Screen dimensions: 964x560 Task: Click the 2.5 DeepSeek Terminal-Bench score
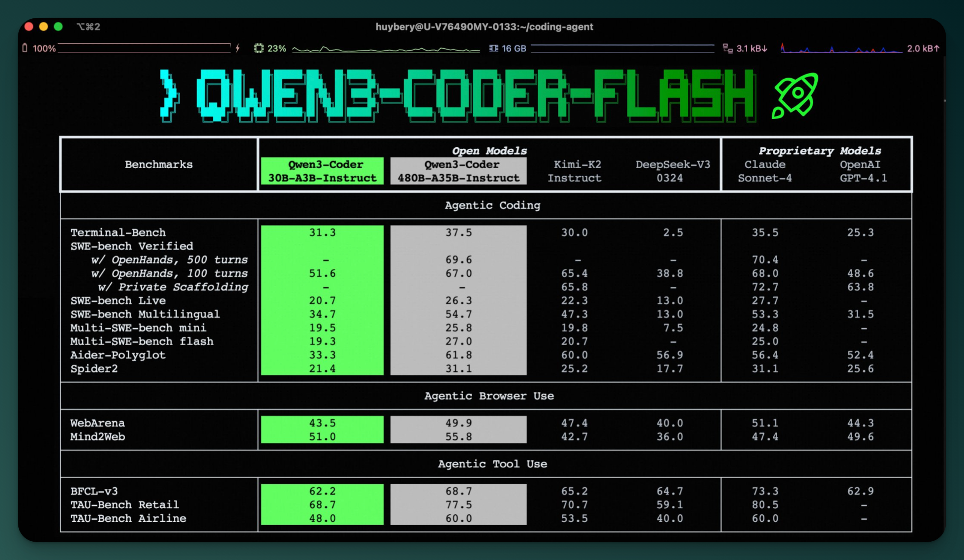673,232
